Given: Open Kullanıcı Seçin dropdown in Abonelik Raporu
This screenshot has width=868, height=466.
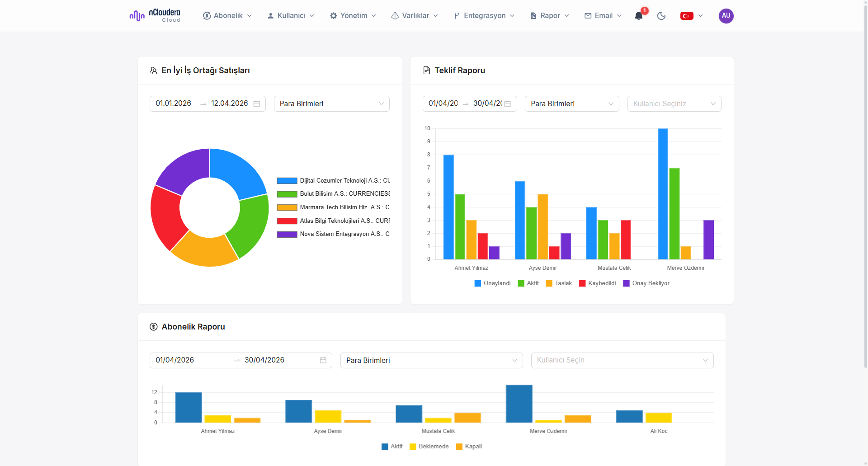Looking at the screenshot, I should click(x=622, y=360).
